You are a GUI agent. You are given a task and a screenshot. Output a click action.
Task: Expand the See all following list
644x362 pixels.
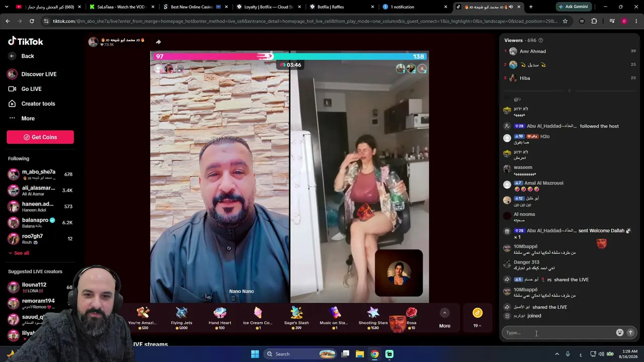[x=19, y=253]
